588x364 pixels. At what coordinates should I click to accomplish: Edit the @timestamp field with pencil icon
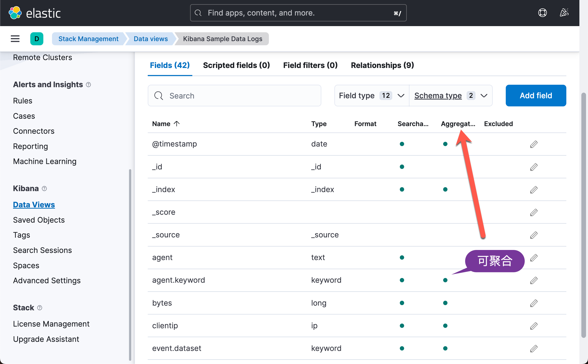point(534,144)
